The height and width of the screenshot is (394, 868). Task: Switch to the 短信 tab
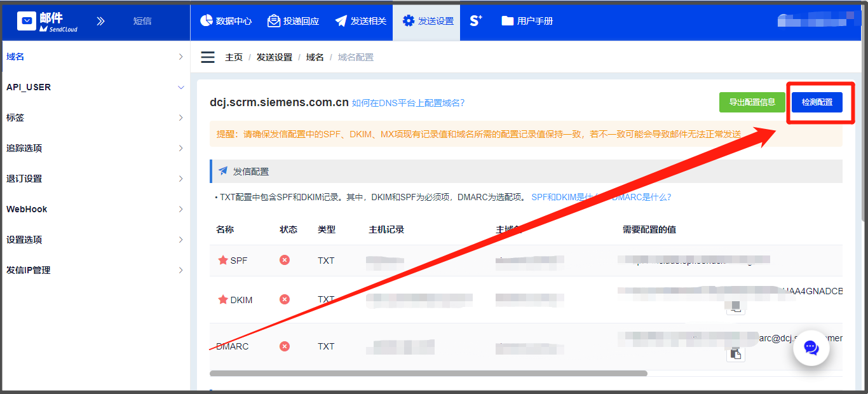(142, 20)
